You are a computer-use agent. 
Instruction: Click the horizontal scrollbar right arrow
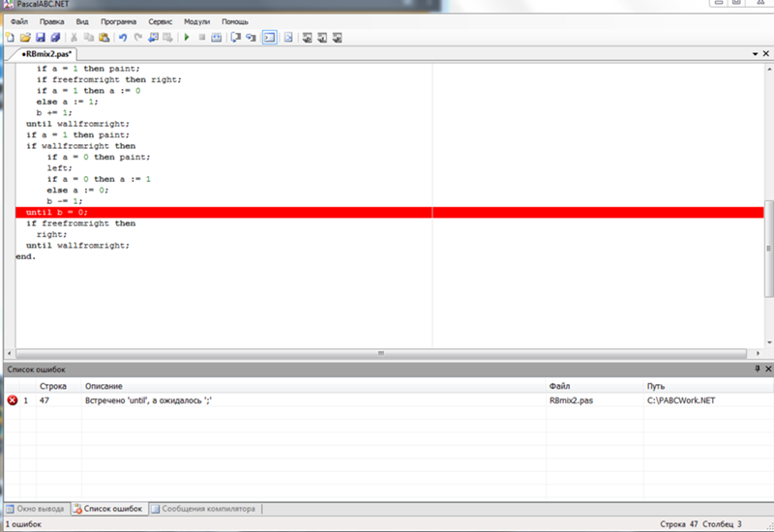(758, 353)
